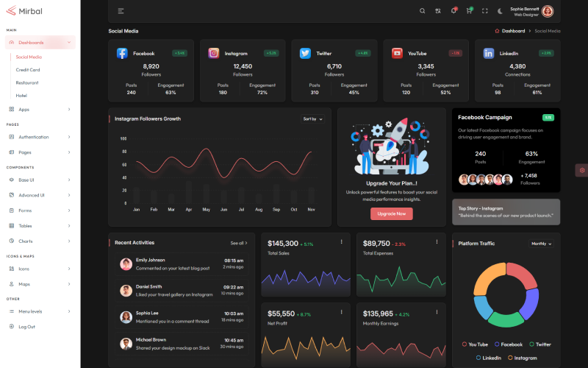Click Sophie Bennett profile avatar

548,11
